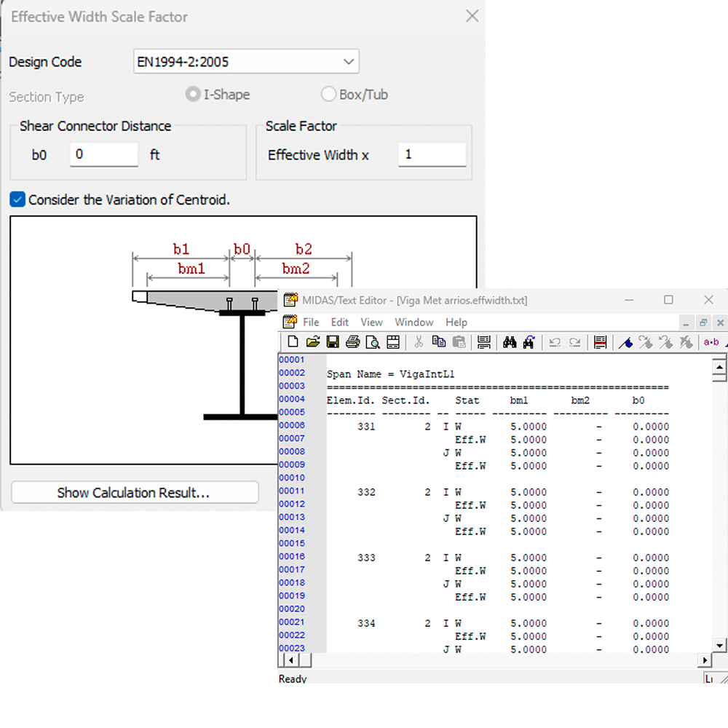Click the vertical scrollbar down arrow

[719, 645]
